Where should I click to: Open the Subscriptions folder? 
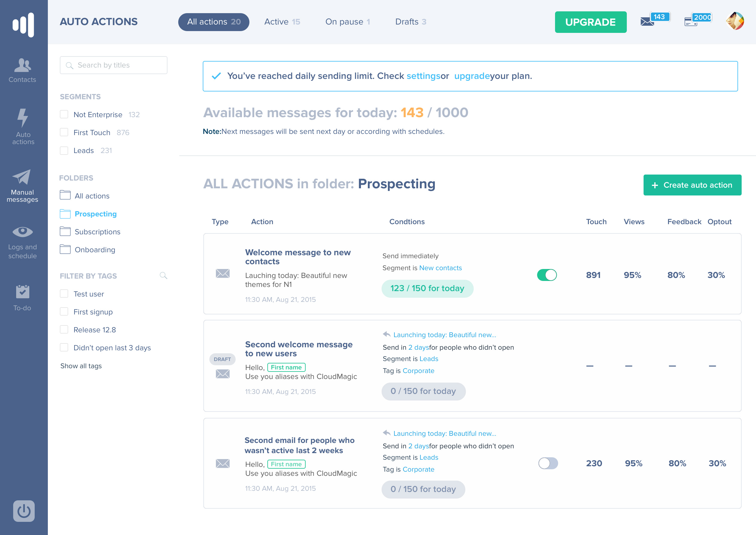coord(97,232)
